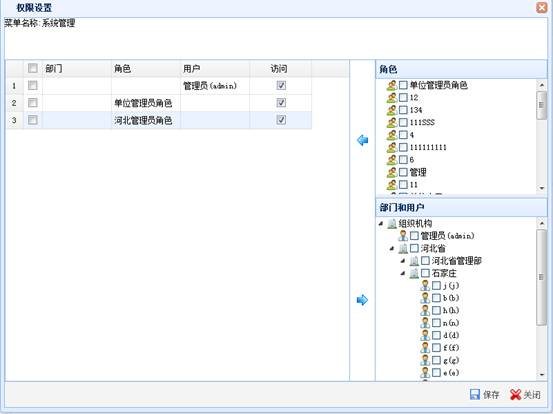
Task: Uncheck access checkbox for 河北管理员角色 row
Action: coord(281,120)
